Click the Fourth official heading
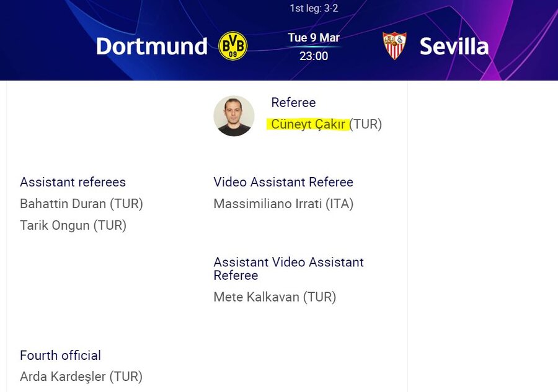This screenshot has width=558, height=392. pos(60,355)
